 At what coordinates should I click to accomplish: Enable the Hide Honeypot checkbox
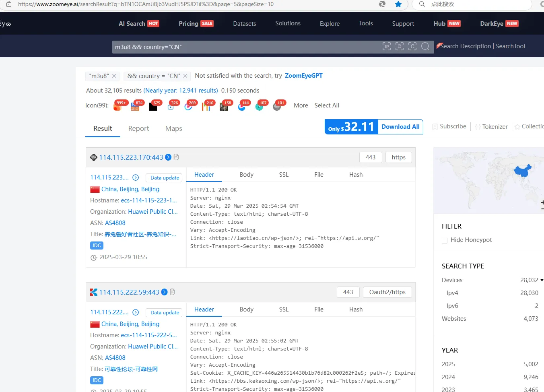445,240
